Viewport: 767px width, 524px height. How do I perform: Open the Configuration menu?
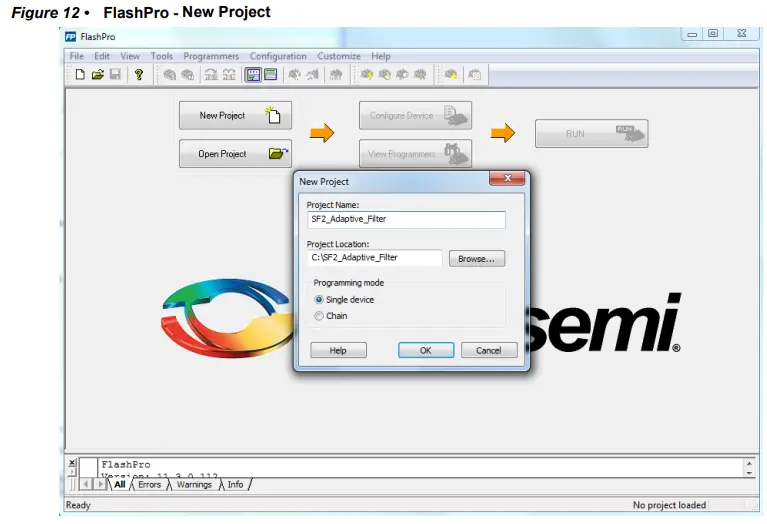click(x=278, y=56)
